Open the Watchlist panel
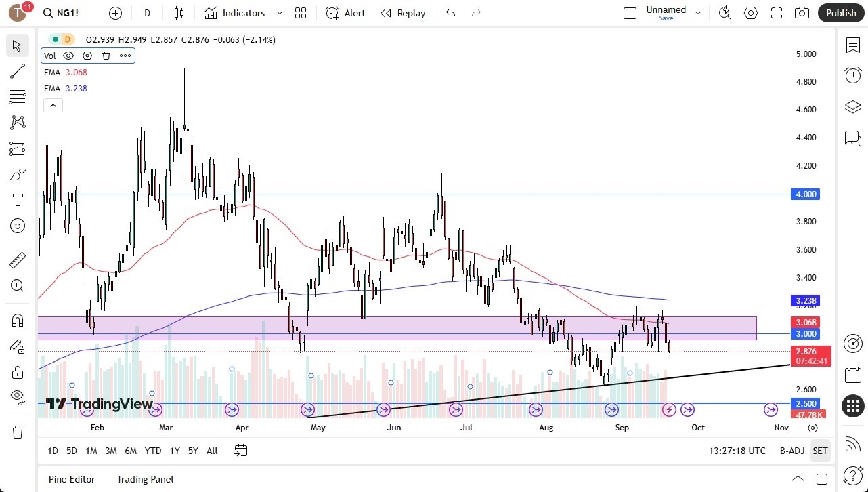The width and height of the screenshot is (868, 492). click(x=852, y=45)
